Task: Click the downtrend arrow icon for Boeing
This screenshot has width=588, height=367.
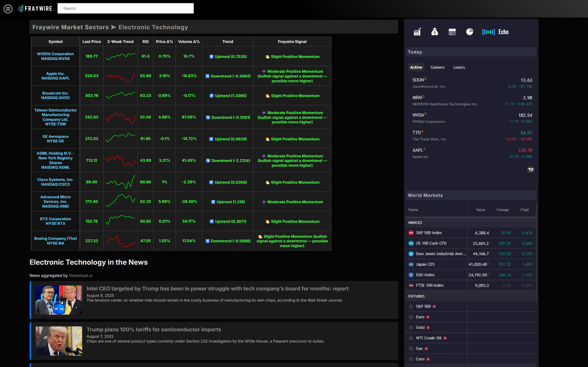Action: [207, 241]
